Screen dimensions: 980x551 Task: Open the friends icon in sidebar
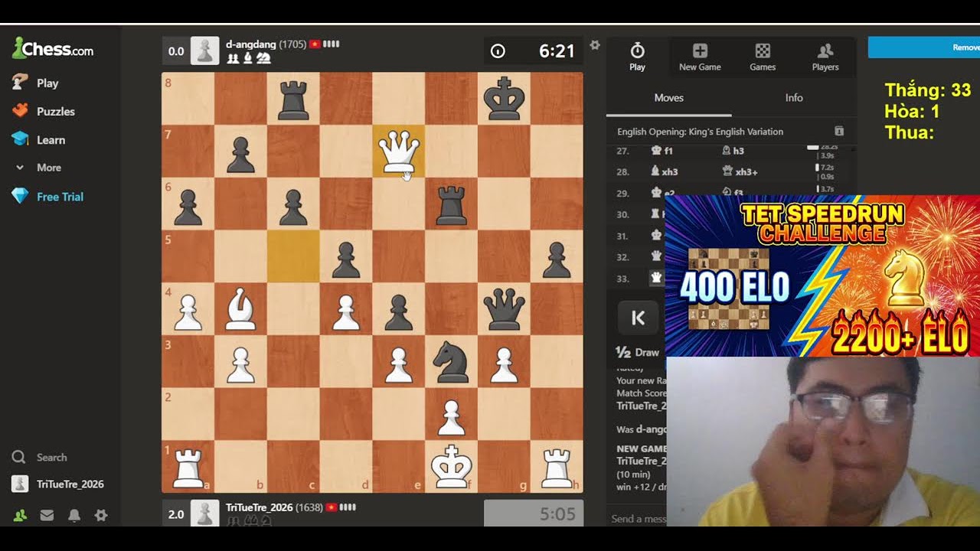[20, 516]
